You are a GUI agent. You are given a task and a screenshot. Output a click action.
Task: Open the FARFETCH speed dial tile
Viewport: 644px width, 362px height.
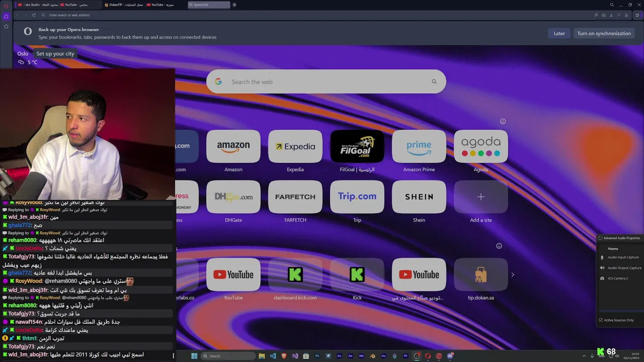pyautogui.click(x=295, y=197)
